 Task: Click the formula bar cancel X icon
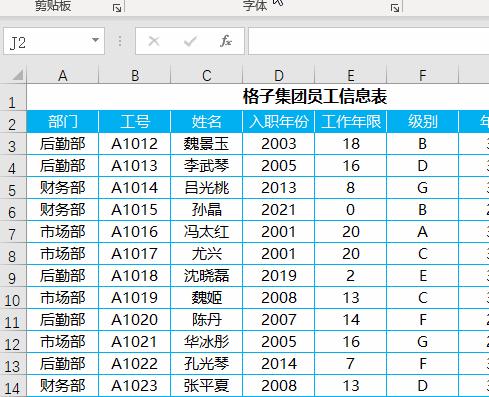[x=154, y=41]
